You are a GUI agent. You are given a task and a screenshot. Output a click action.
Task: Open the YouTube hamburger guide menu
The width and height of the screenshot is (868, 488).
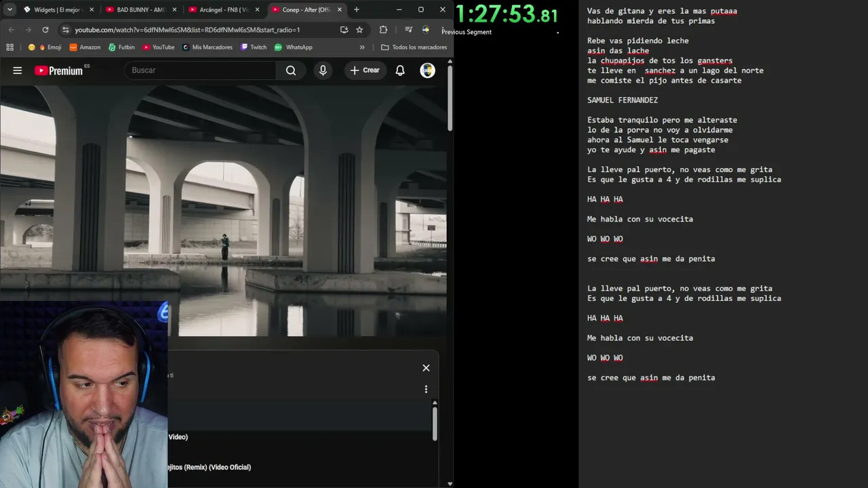coord(18,70)
